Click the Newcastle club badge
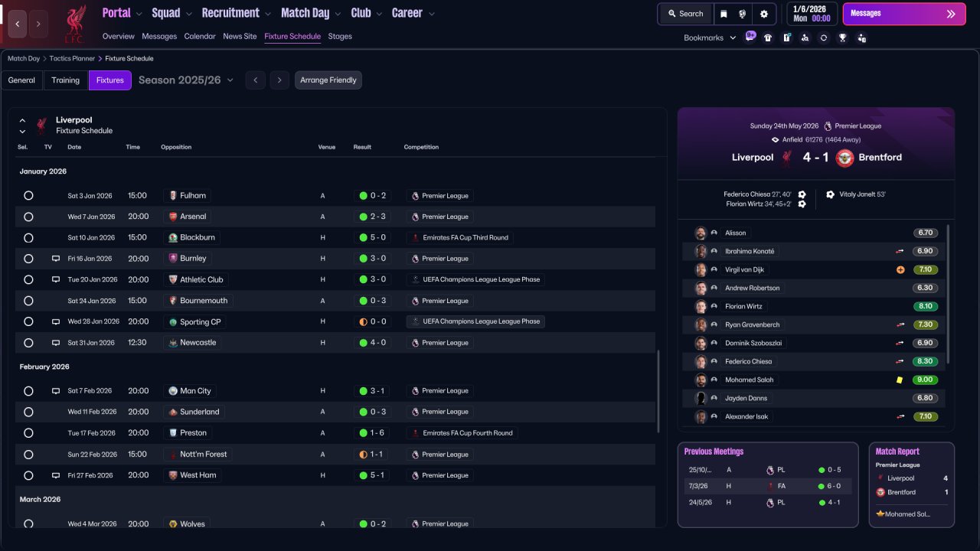Image resolution: width=980 pixels, height=551 pixels. 173,343
